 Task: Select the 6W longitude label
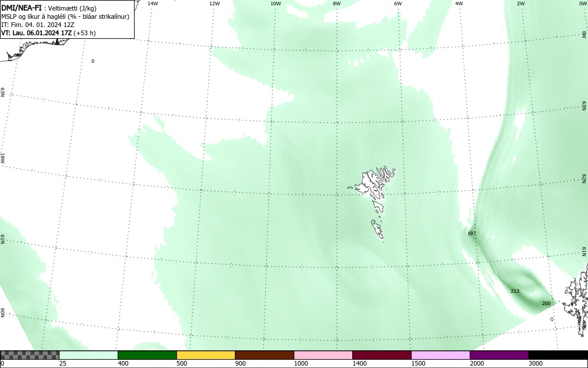click(x=398, y=4)
